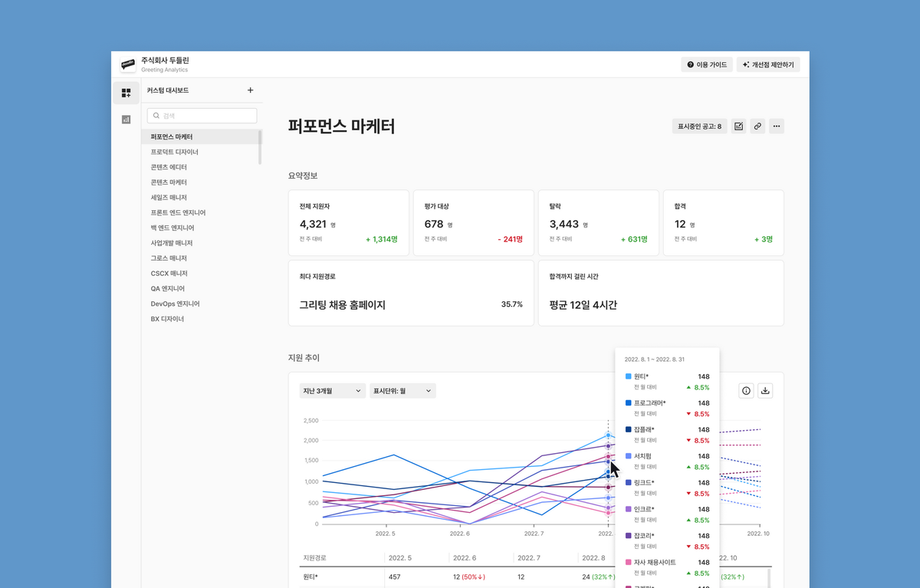Click the 인크르* legend color swatch
Image resolution: width=920 pixels, height=588 pixels.
click(x=629, y=509)
